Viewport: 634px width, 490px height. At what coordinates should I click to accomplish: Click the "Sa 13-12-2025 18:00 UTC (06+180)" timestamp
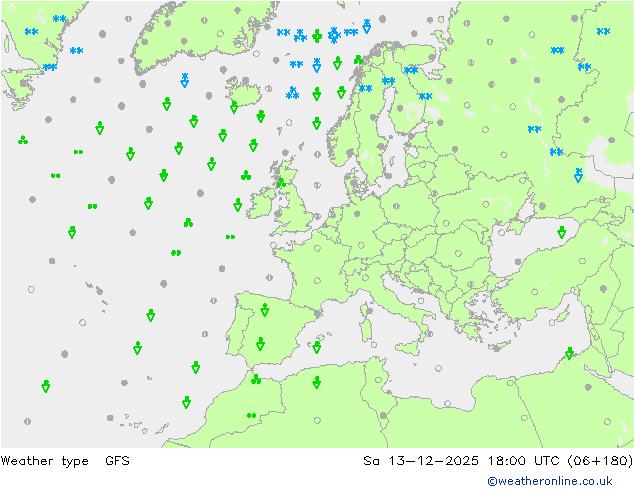point(498,461)
